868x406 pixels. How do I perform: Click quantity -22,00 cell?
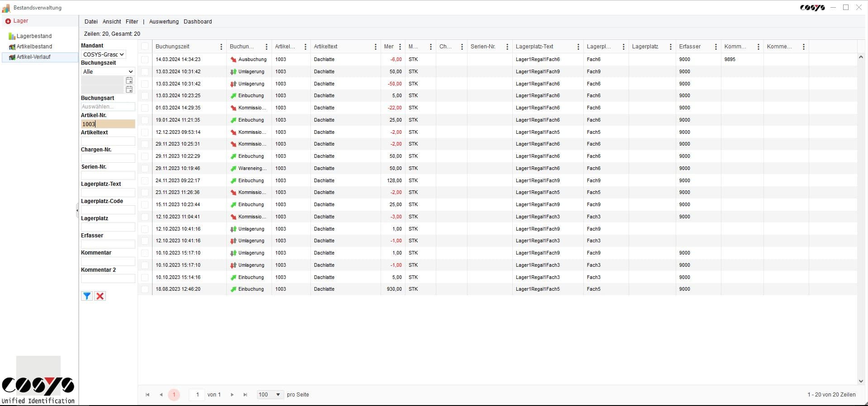coord(395,108)
